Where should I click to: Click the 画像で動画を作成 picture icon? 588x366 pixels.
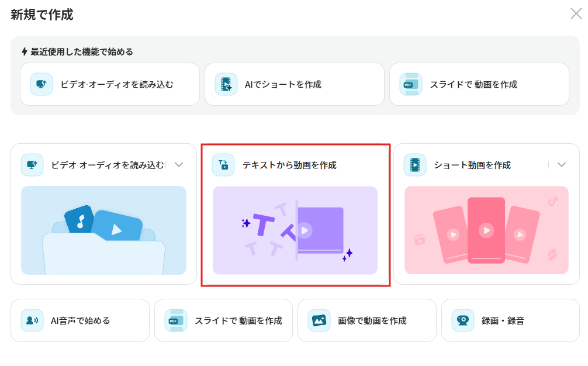click(319, 320)
